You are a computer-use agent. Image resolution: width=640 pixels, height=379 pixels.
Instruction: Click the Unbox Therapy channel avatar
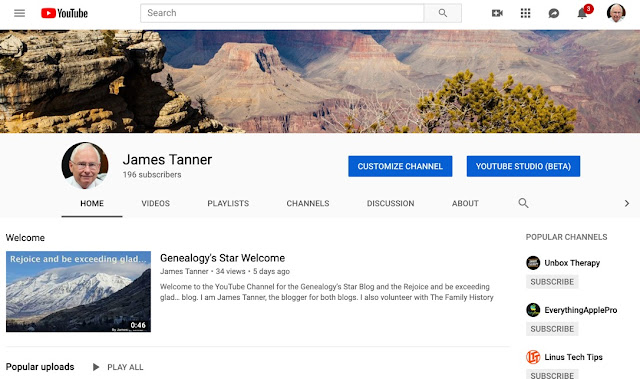point(533,263)
